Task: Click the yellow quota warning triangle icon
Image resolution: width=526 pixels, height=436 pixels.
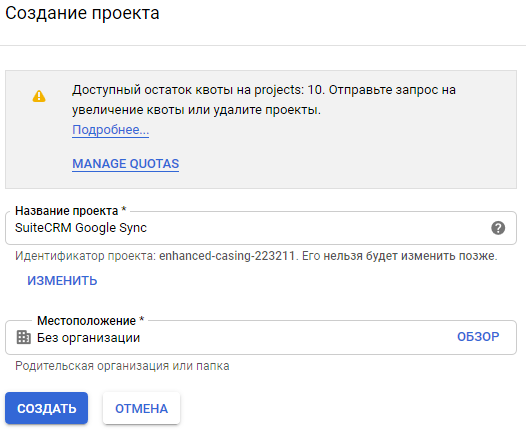Action: 39,96
